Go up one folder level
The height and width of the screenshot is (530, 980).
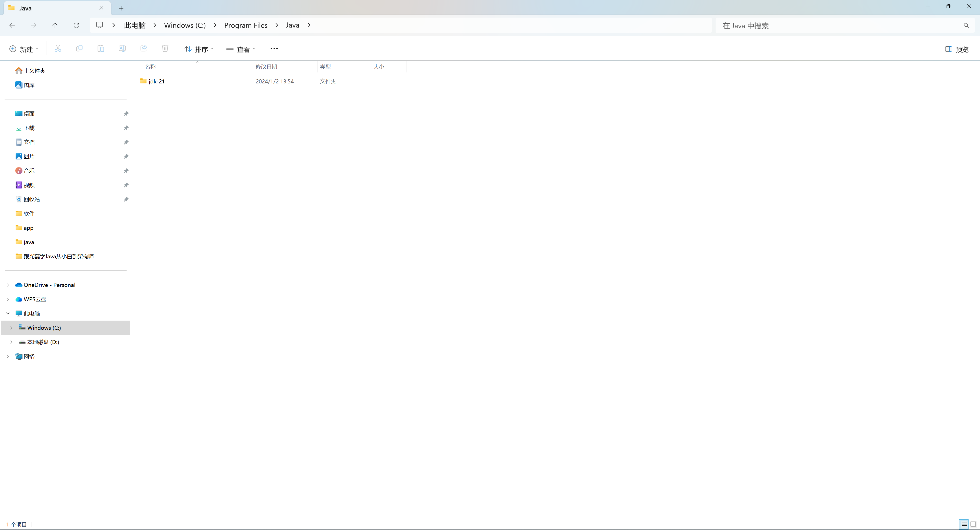55,25
